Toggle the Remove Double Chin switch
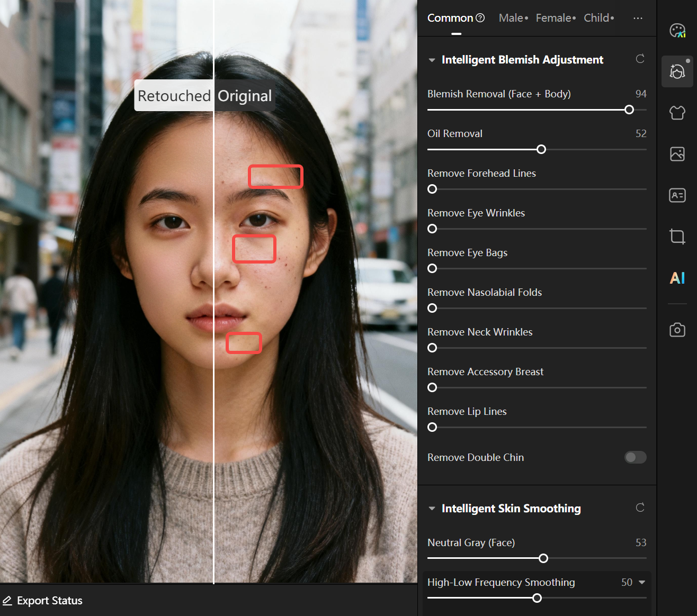697x616 pixels. pos(635,457)
